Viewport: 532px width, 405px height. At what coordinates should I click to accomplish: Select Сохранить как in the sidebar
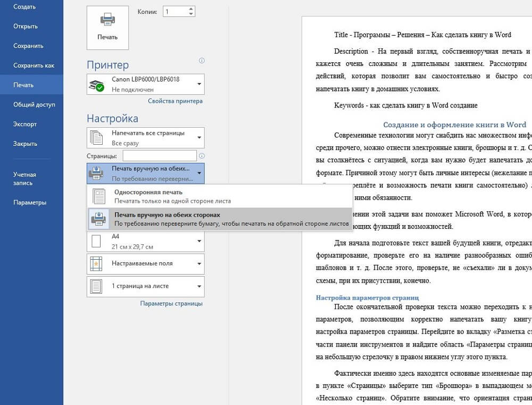pyautogui.click(x=34, y=65)
